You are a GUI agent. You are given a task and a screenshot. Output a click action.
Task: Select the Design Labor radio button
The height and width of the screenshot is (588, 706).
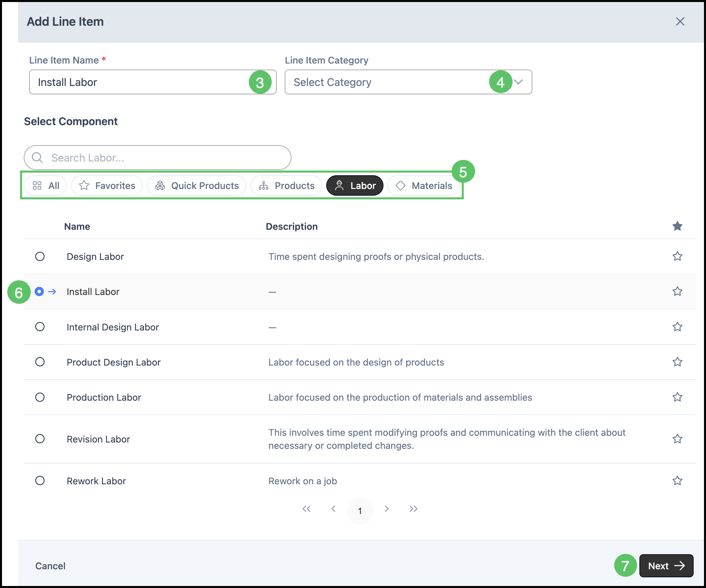(40, 256)
